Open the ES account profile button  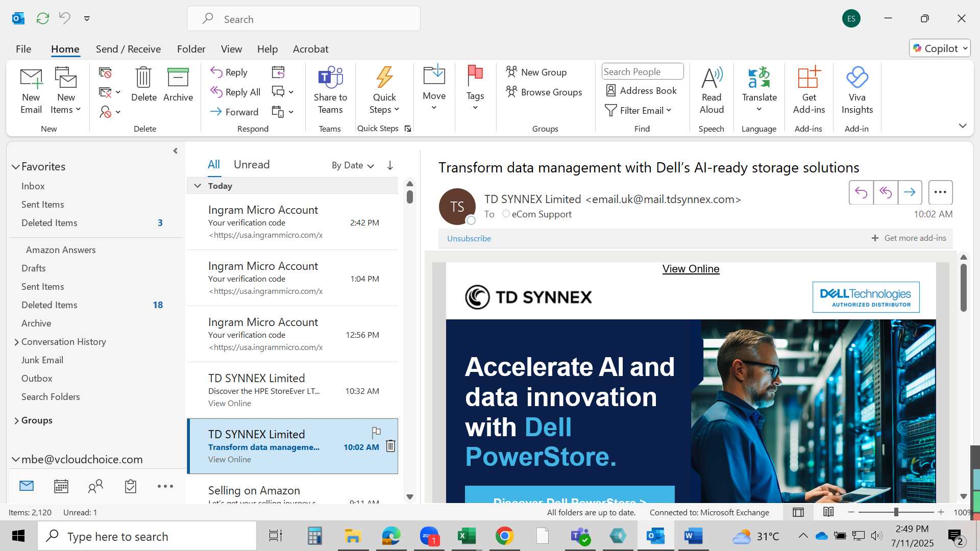(x=851, y=19)
